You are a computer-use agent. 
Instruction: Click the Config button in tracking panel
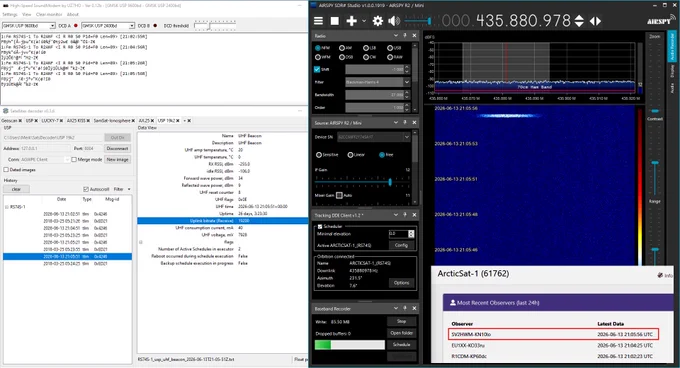click(401, 245)
